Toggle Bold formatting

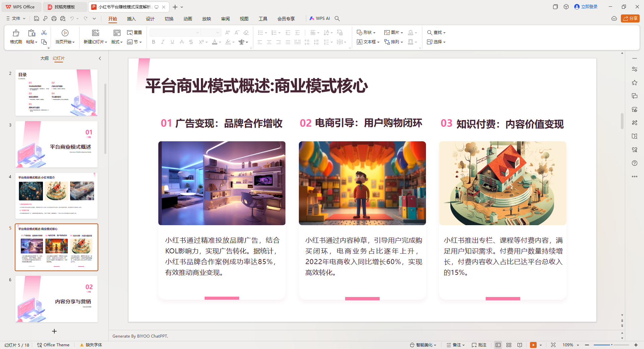154,42
